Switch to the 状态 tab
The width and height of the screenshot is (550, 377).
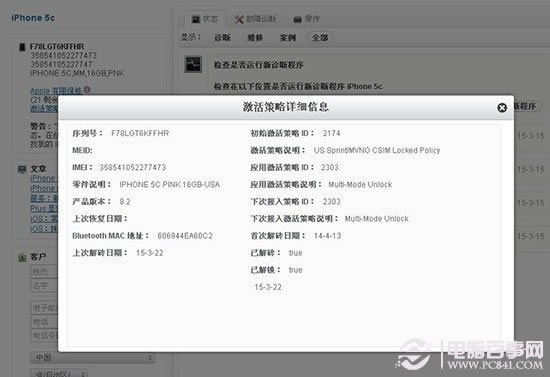(x=205, y=19)
